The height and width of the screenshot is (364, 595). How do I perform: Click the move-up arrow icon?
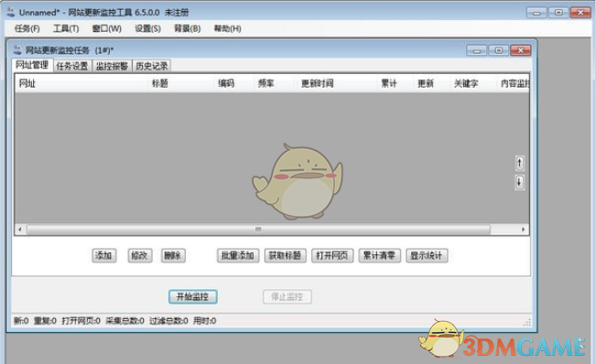(520, 164)
